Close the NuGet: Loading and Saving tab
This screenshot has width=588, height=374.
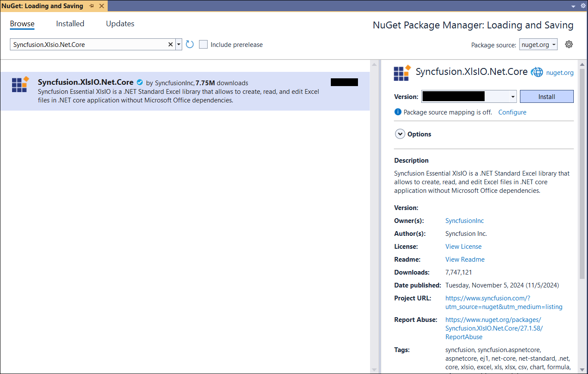click(102, 6)
